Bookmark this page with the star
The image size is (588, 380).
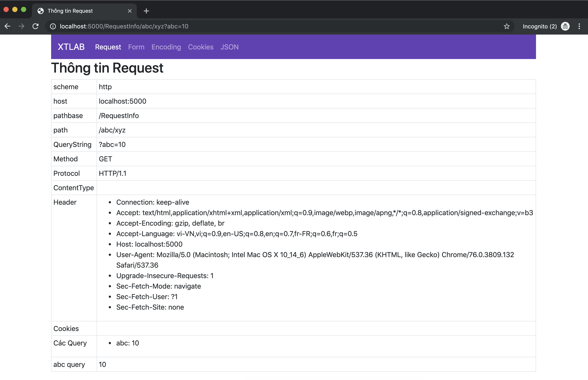507,26
